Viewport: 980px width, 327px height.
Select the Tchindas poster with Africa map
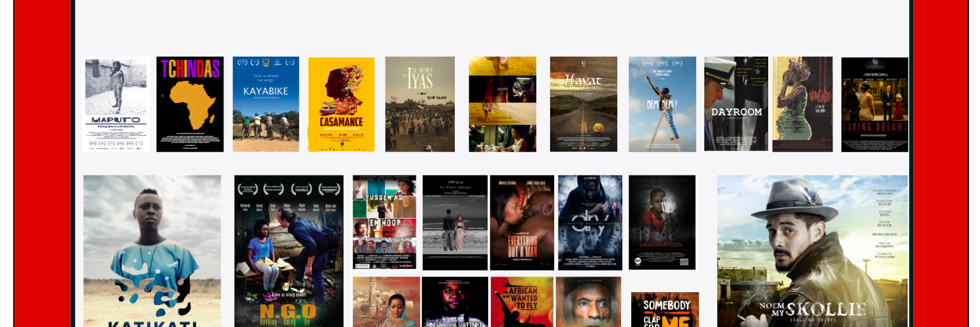(x=190, y=104)
